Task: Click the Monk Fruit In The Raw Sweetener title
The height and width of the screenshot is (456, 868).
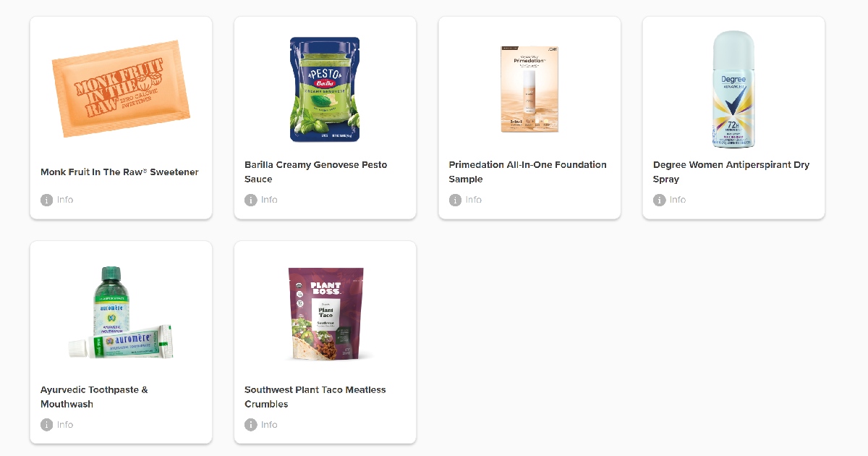Action: 119,172
